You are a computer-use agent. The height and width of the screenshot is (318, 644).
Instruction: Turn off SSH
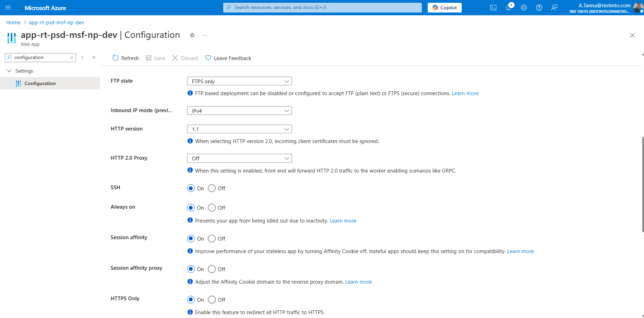click(x=212, y=188)
